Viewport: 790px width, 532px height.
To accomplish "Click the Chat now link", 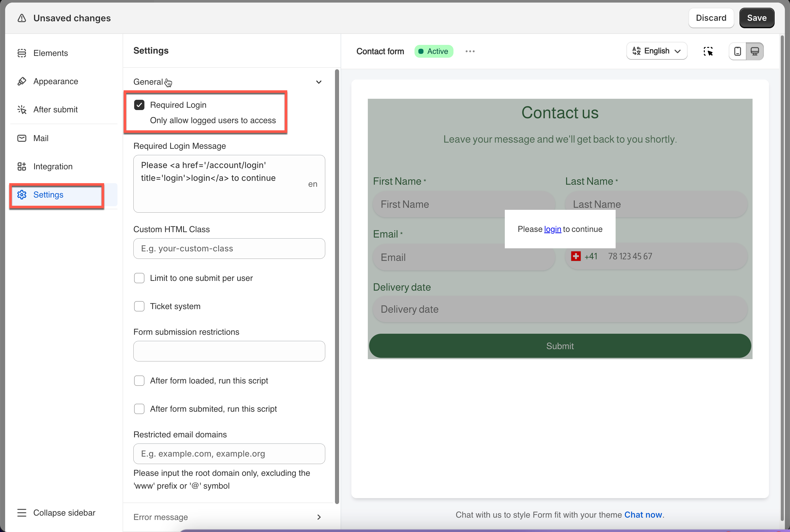I will click(643, 515).
